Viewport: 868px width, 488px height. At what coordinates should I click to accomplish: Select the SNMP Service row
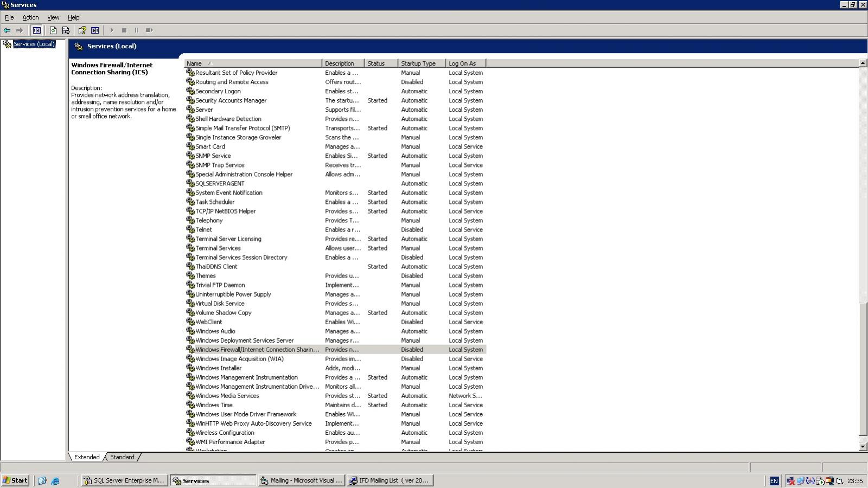pyautogui.click(x=335, y=156)
